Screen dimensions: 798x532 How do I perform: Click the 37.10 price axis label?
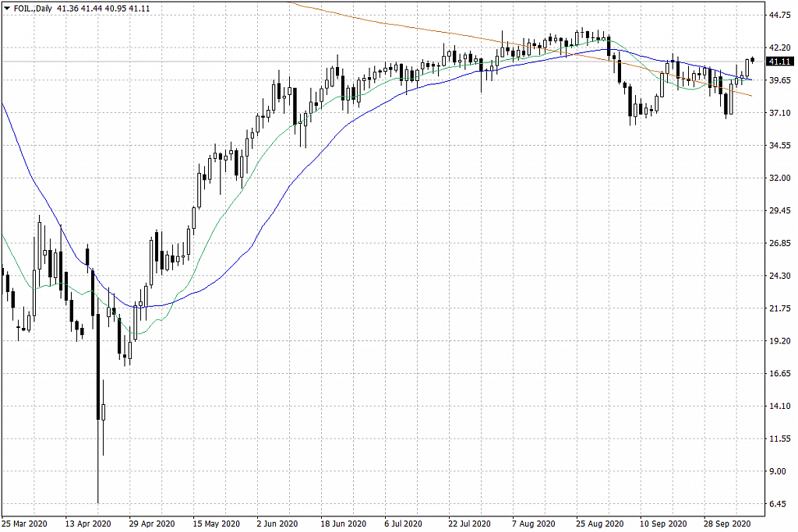point(780,113)
